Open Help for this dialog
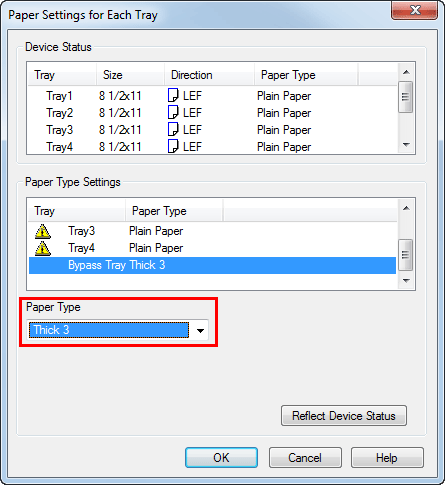 coord(387,458)
